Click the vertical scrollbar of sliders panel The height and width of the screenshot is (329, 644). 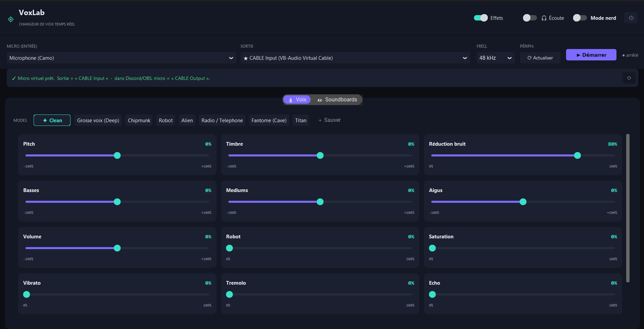coord(628,208)
